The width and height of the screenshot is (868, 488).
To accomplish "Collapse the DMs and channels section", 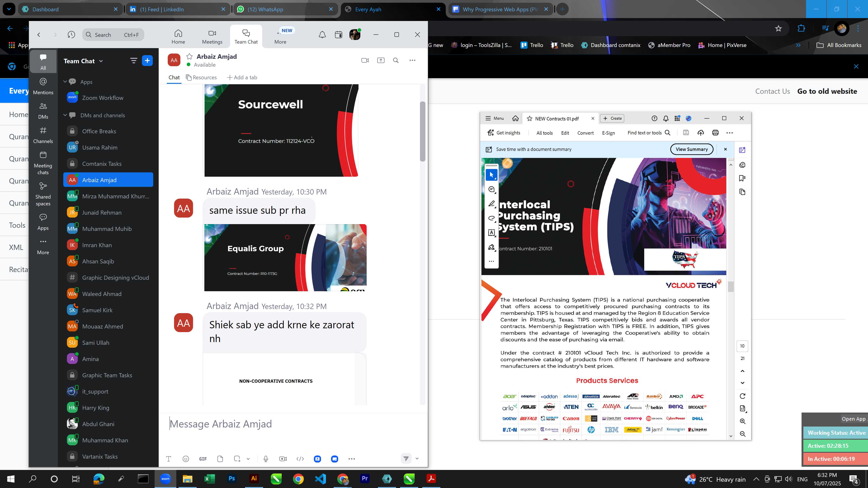I will point(65,115).
